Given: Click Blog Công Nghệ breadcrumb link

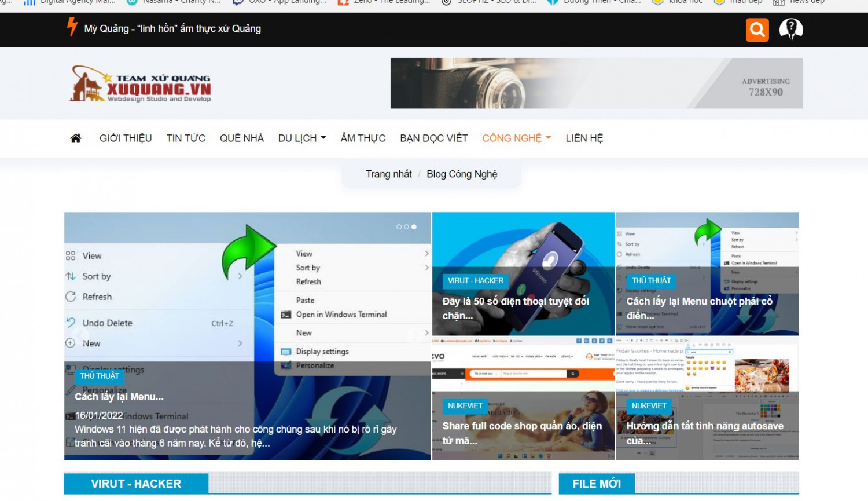Looking at the screenshot, I should pos(462,174).
